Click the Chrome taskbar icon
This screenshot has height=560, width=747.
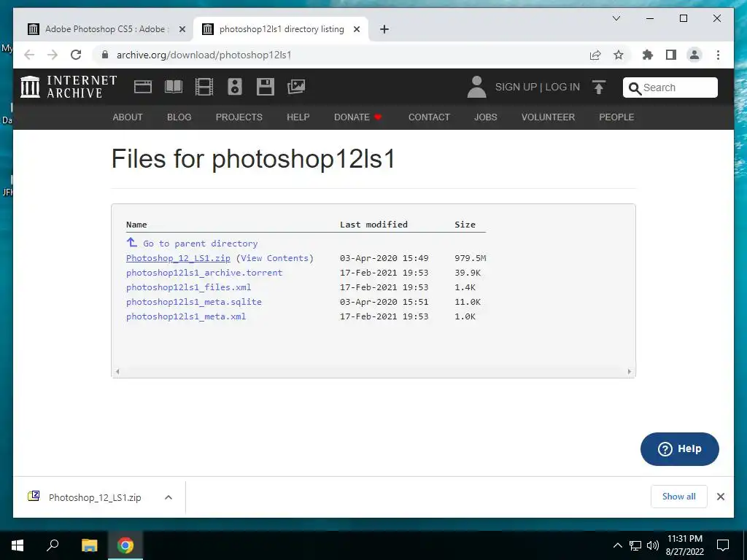125,545
